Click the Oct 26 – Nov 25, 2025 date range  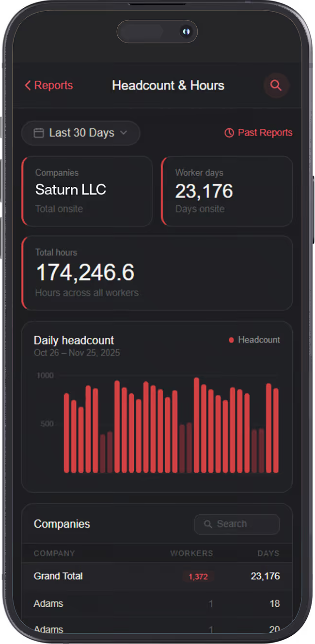tap(77, 353)
